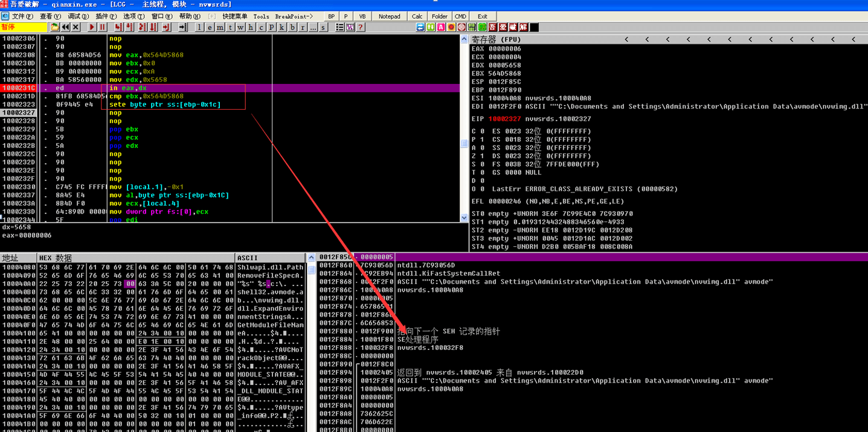Click the Step Over toolbar icon

click(129, 27)
